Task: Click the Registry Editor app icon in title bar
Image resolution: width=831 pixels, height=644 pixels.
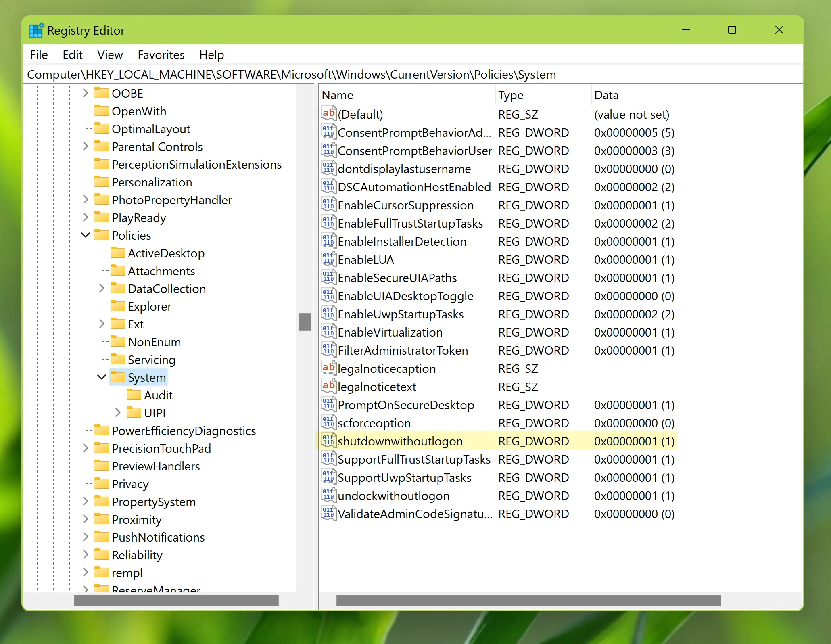Action: pos(36,30)
